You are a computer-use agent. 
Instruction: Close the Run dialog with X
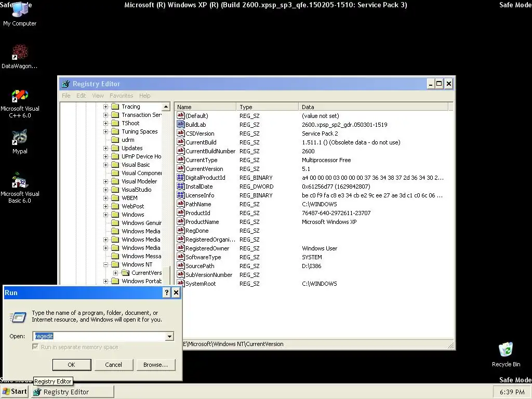176,292
